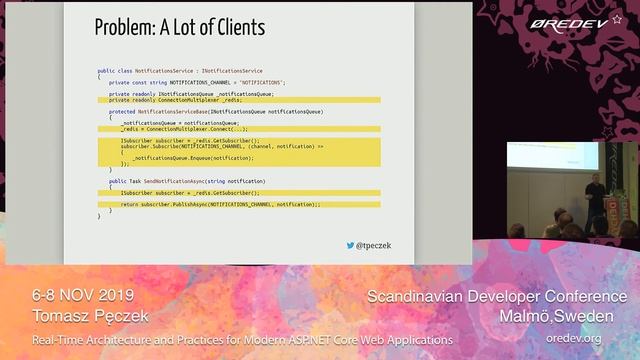Screen dimensions: 640x360
Task: Click the 'subscriber.Subscribe(NOTIFICATIONS_CHANNEL' line
Action: coord(222,146)
